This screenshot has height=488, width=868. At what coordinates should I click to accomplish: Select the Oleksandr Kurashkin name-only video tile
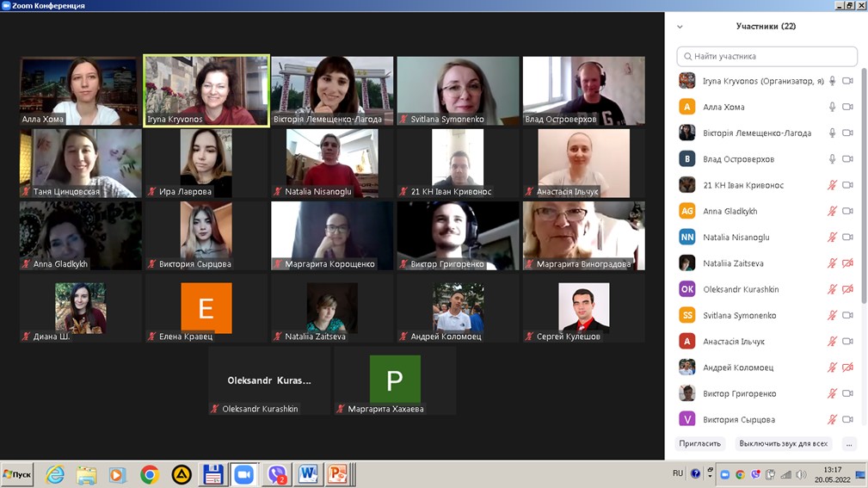[x=269, y=381]
